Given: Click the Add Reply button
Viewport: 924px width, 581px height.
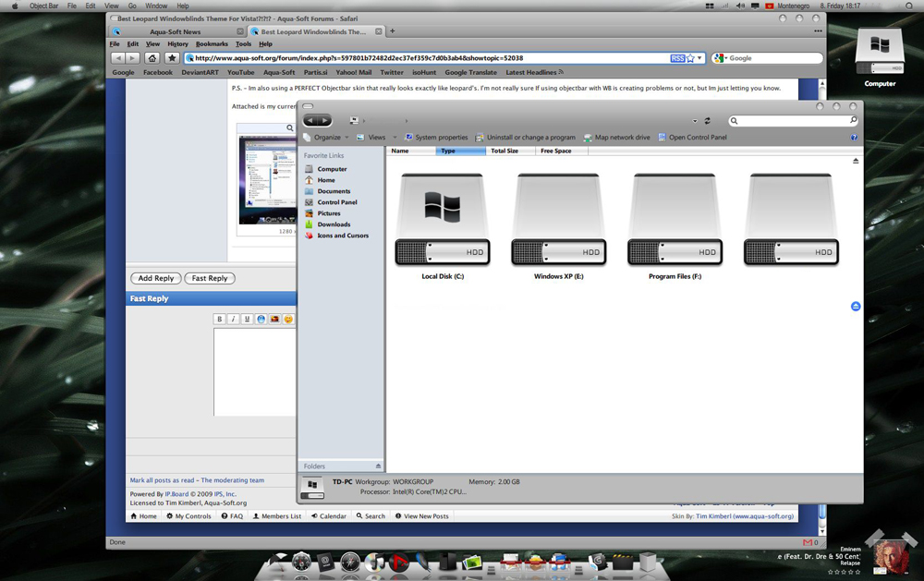Looking at the screenshot, I should coord(156,278).
